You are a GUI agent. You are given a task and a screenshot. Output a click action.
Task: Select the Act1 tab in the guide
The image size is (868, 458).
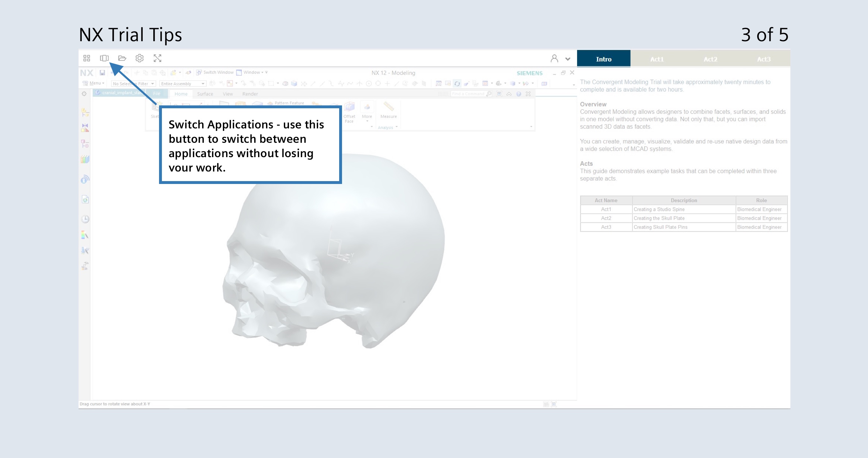pos(657,59)
